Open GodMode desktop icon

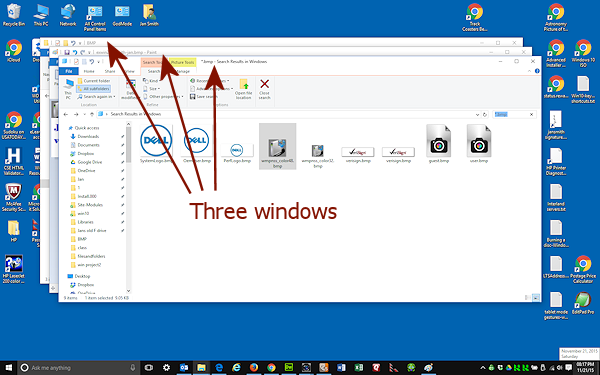[x=122, y=15]
